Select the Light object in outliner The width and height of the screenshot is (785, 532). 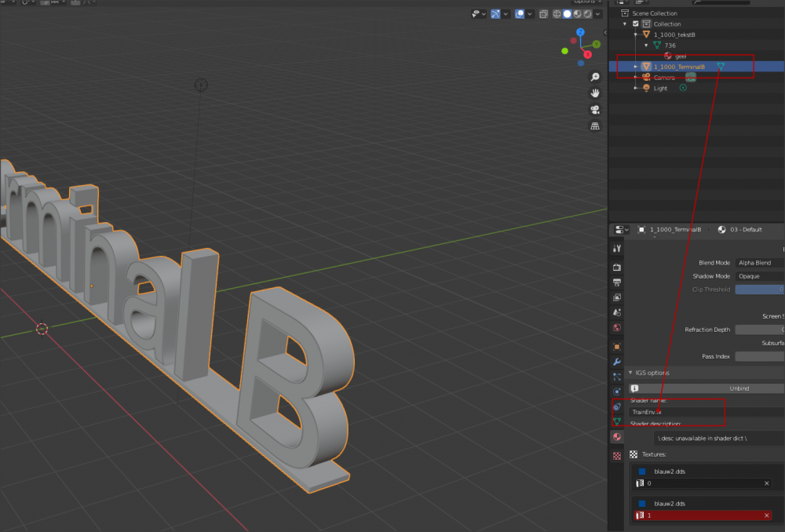click(x=660, y=89)
